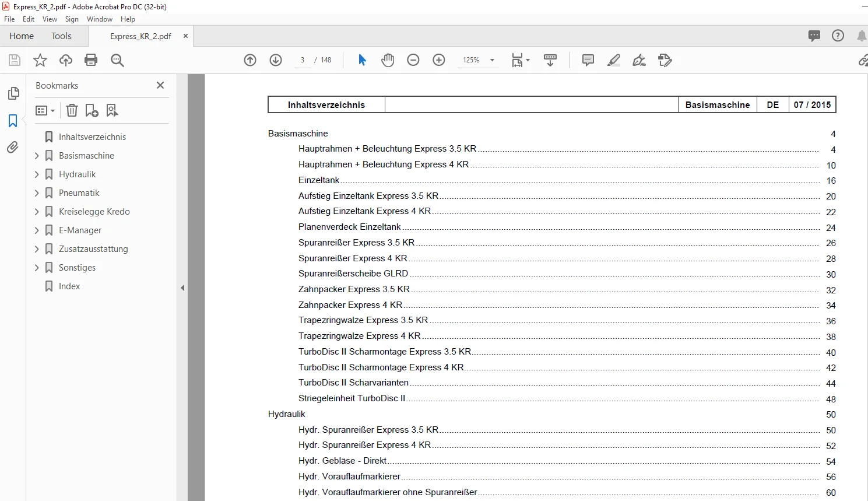Viewport: 868px width, 501px height.
Task: Open the TurboDisc II Scharvarianten entry
Action: (353, 383)
